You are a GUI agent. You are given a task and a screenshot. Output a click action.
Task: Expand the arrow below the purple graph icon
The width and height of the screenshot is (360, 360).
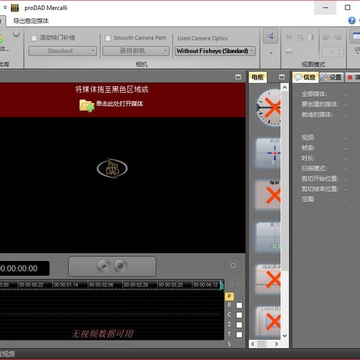[x=270, y=53]
